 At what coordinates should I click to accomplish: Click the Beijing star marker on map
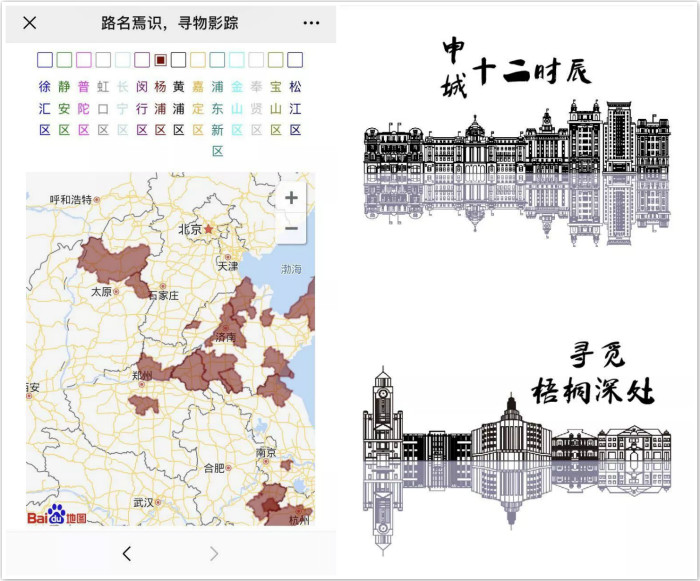click(208, 229)
